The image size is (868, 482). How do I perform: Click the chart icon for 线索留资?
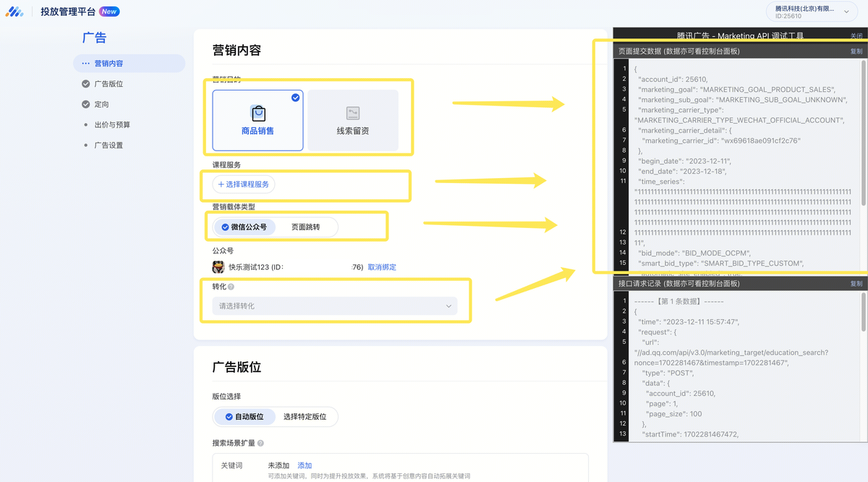pos(353,113)
